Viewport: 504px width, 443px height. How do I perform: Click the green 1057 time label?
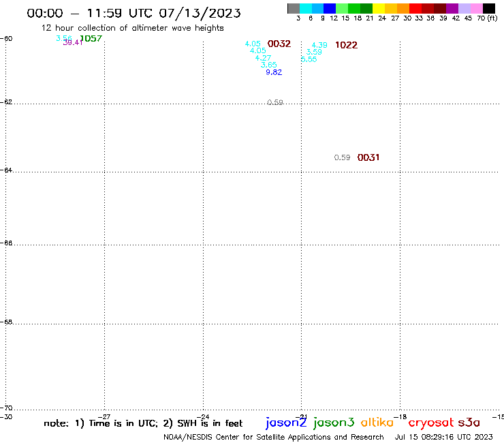91,38
